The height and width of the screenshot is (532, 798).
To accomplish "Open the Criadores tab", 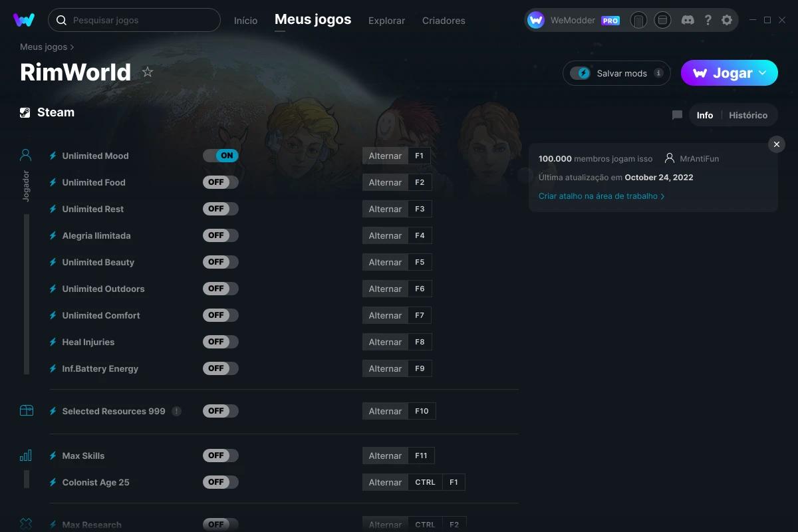I will pos(444,21).
